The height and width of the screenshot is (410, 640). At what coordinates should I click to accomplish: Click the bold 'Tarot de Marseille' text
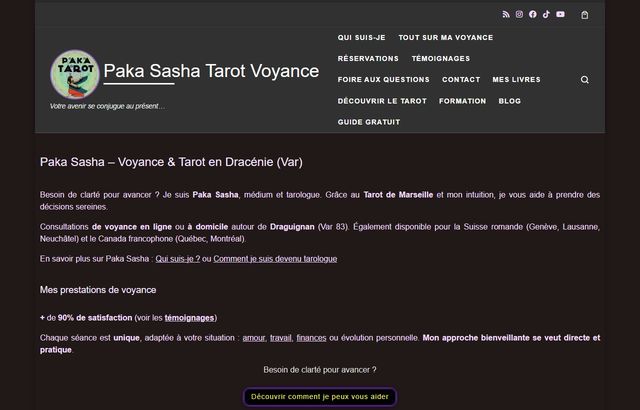click(x=398, y=195)
